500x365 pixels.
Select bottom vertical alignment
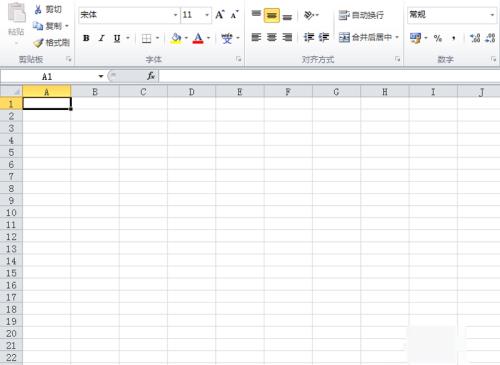[x=287, y=16]
